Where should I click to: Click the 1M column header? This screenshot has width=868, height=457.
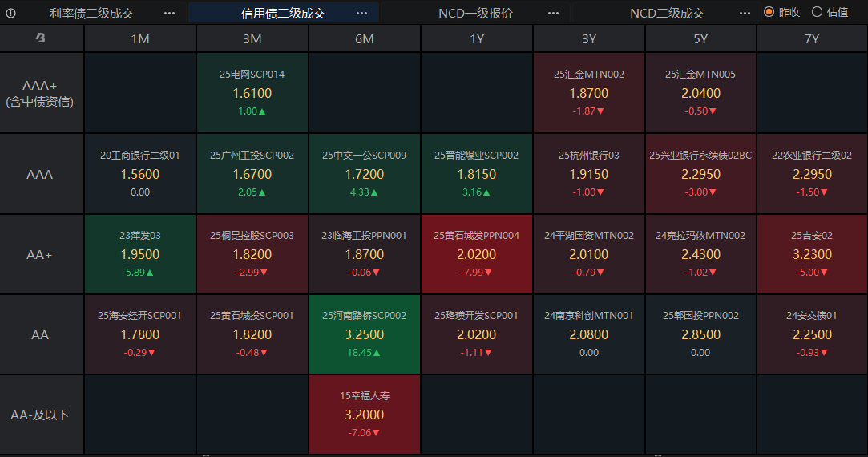(x=140, y=38)
